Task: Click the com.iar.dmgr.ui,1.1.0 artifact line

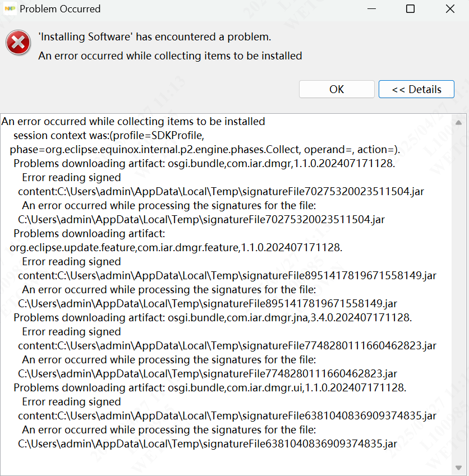Action: (210, 388)
